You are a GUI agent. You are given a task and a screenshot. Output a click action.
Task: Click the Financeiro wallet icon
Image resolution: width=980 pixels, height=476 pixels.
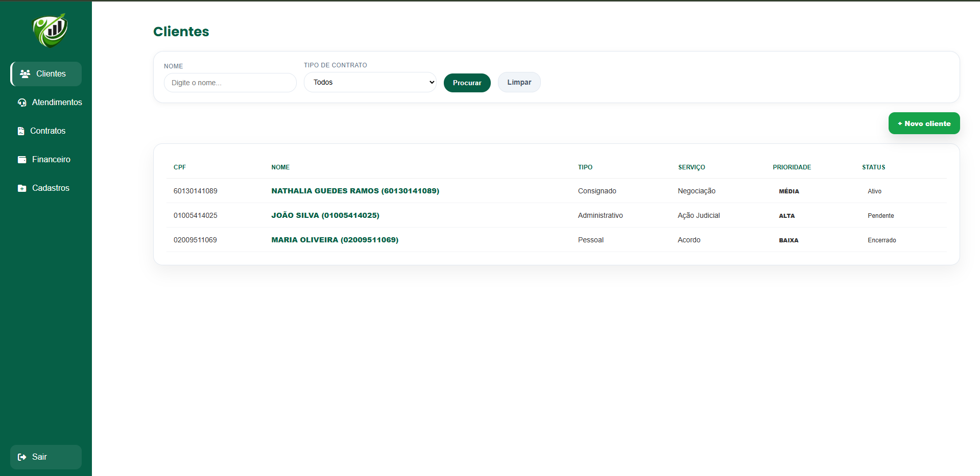(22, 160)
